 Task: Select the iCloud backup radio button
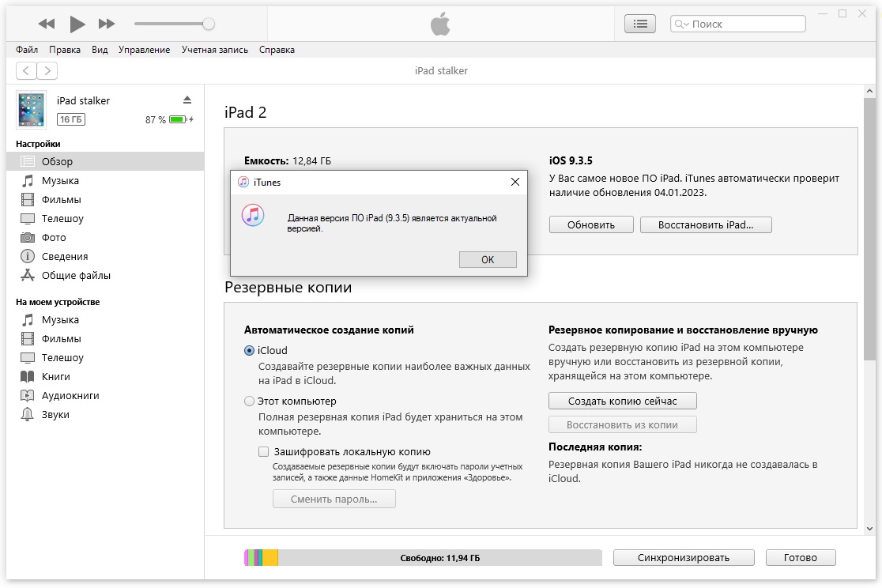point(250,351)
